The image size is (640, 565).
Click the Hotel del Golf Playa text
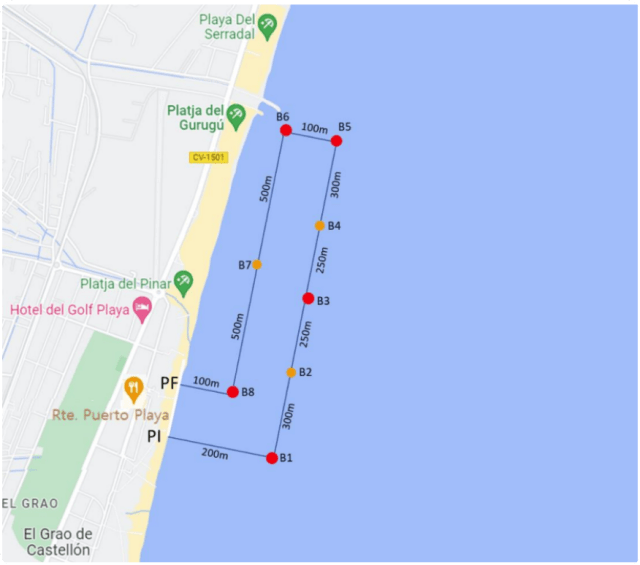[69, 310]
